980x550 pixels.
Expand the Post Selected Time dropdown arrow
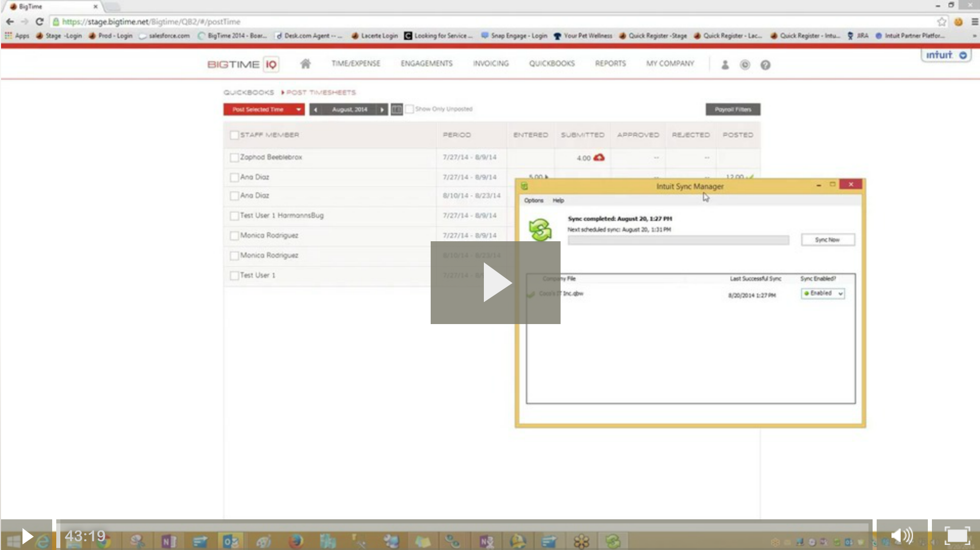298,109
